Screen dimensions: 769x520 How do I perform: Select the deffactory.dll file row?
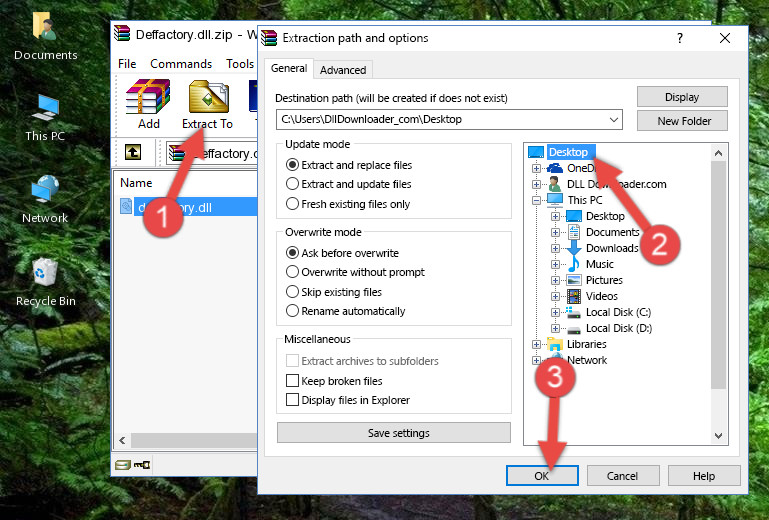[x=186, y=207]
